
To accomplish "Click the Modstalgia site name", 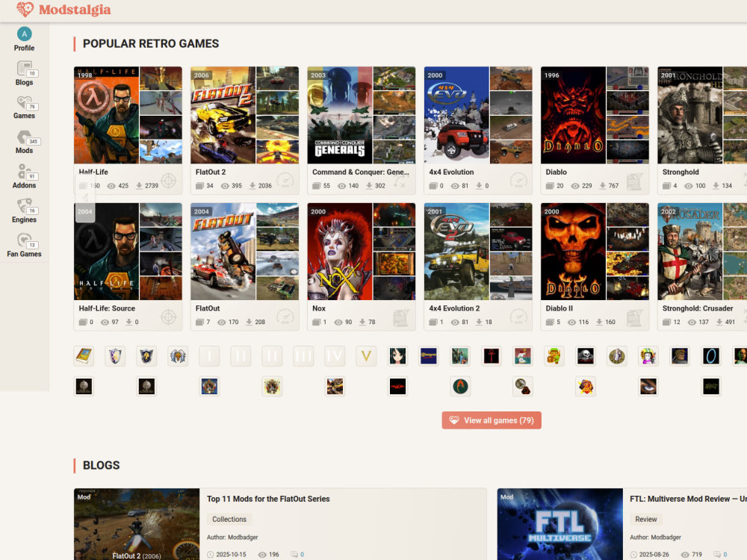I will (x=74, y=10).
